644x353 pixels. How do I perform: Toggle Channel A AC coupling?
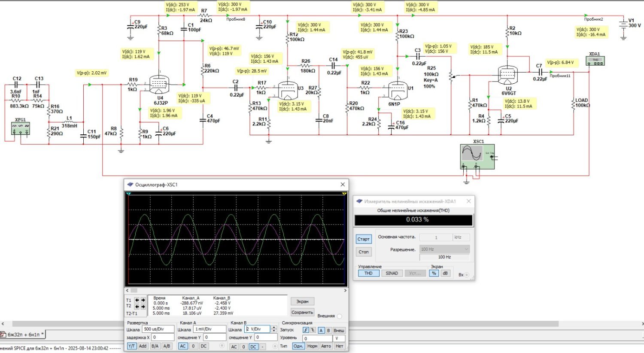tap(183, 346)
